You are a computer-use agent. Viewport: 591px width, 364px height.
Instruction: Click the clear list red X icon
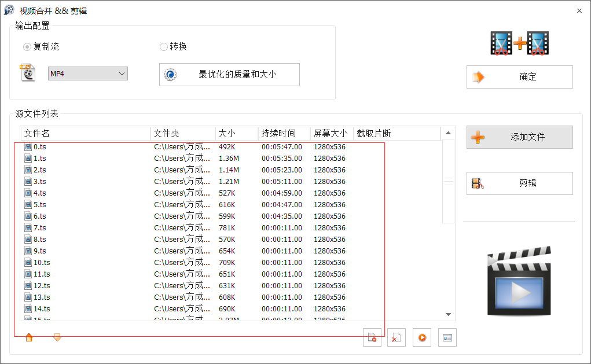[x=397, y=337]
